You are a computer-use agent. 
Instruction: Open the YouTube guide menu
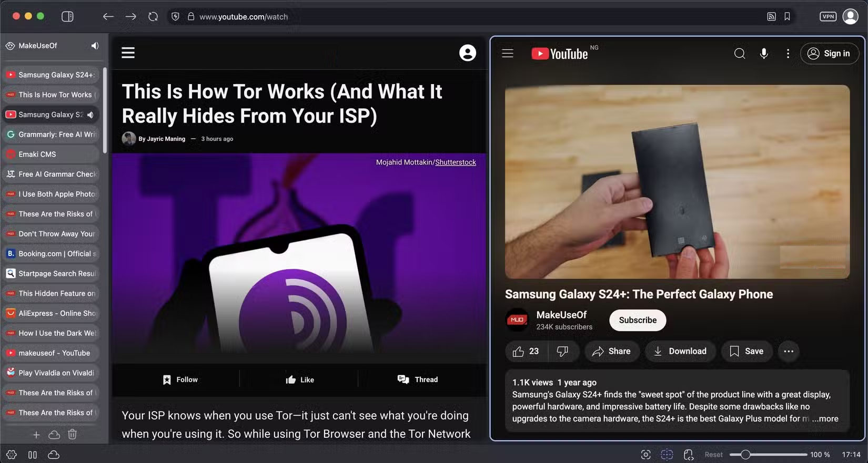(507, 53)
